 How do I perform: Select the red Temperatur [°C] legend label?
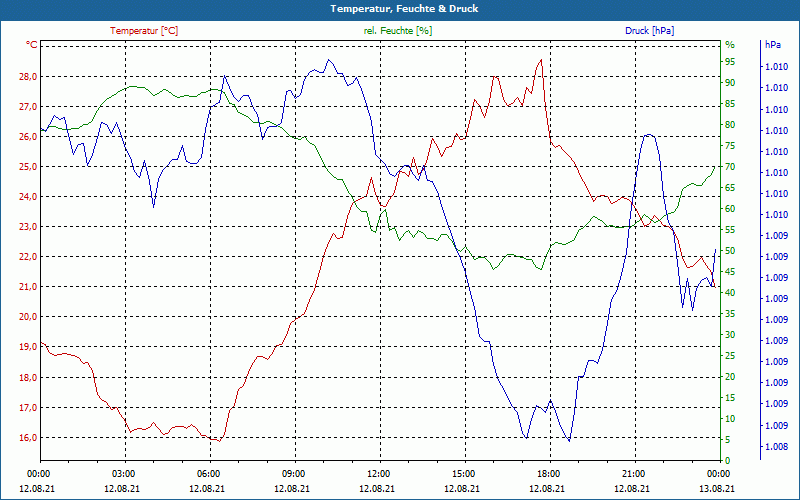pyautogui.click(x=144, y=31)
